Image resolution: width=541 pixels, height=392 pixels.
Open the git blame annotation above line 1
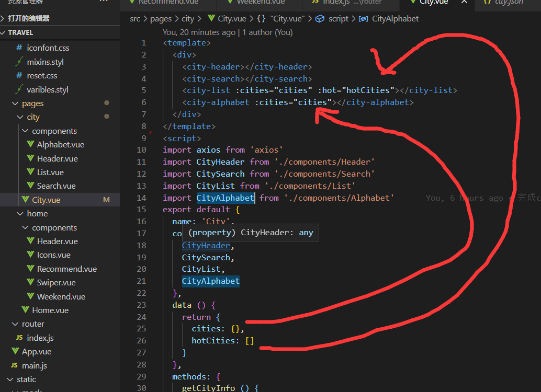click(228, 32)
